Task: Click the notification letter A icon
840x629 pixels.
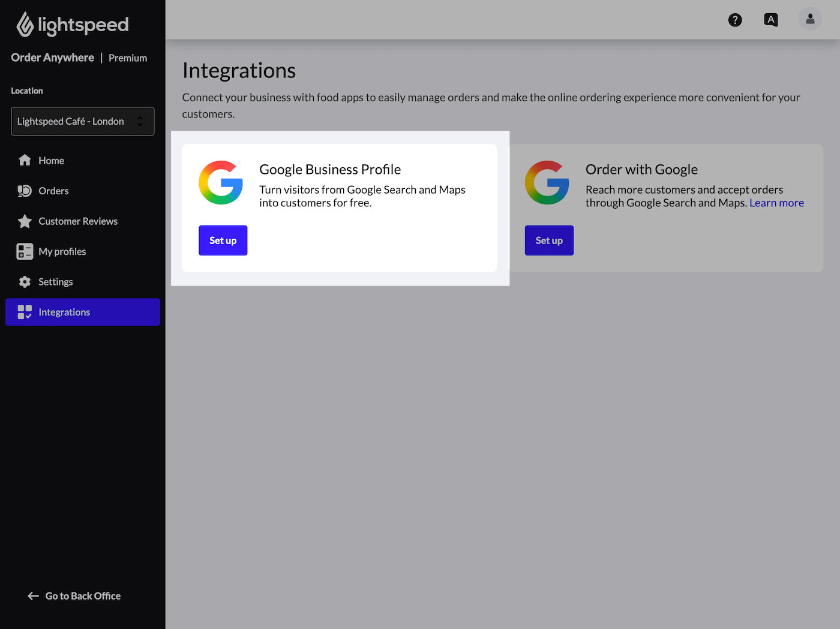Action: pos(770,19)
